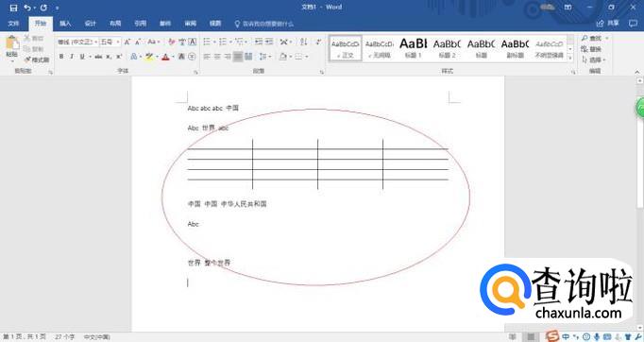Image resolution: width=644 pixels, height=342 pixels.
Task: Click the Paste clipboard icon
Action: coord(12,43)
